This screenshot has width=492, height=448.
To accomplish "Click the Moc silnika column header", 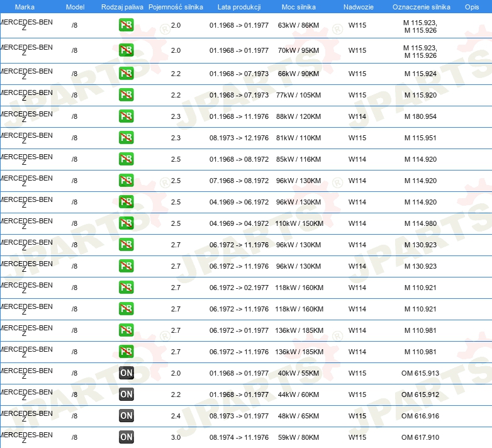I will (299, 7).
